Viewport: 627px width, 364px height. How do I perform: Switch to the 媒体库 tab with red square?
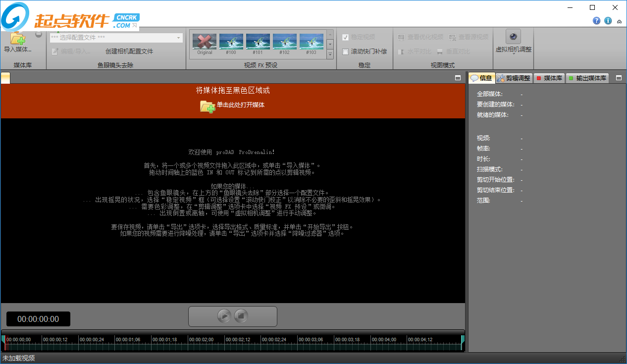coord(549,78)
